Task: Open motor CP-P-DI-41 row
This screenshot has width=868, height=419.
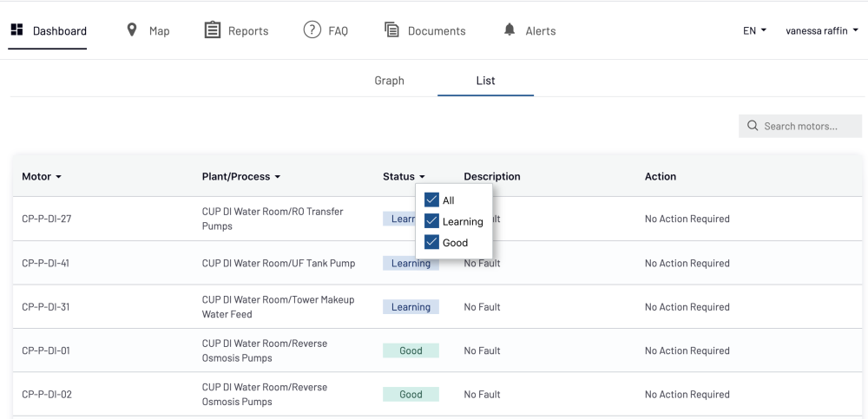Action: coord(46,264)
